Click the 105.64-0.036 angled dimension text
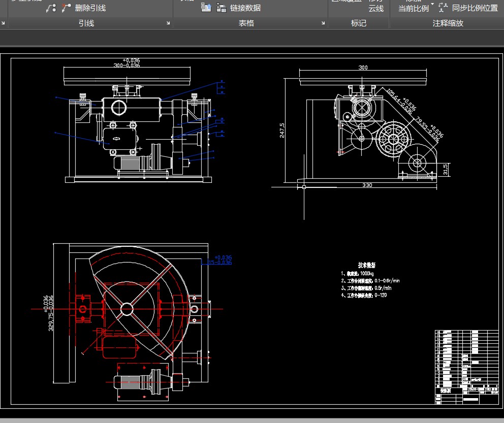The height and width of the screenshot is (423, 504). click(401, 101)
